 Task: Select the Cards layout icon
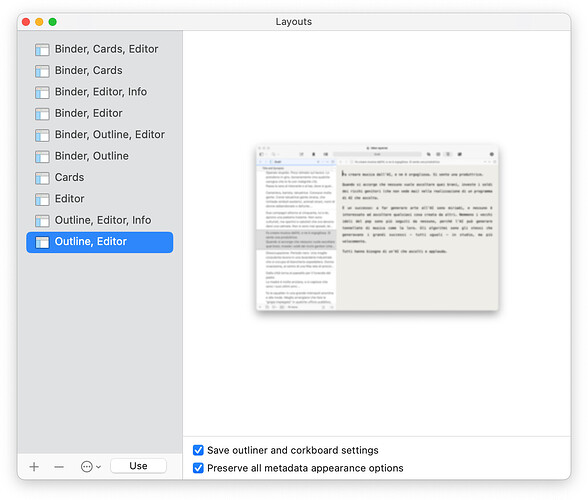coord(42,178)
